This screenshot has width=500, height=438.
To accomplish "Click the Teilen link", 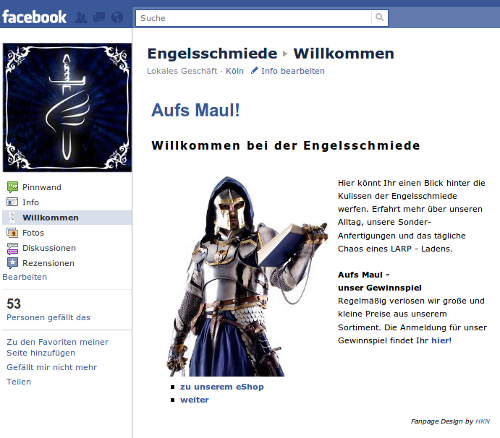I will [x=19, y=382].
